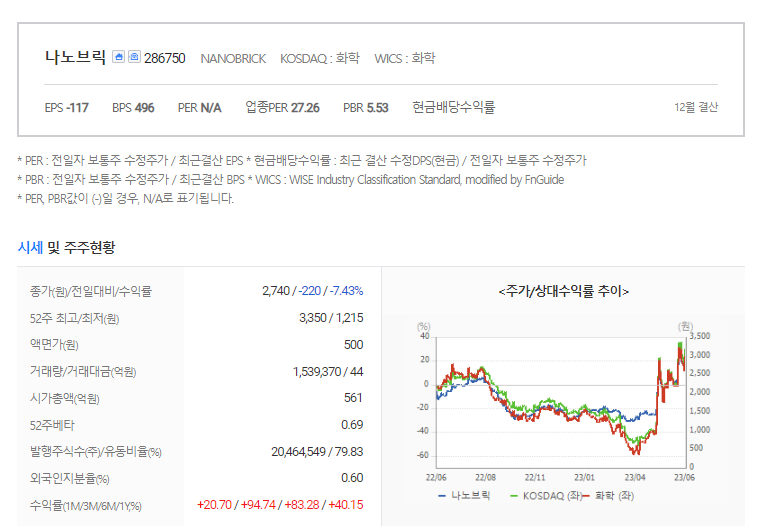Click the PER N/A value
The height and width of the screenshot is (526, 761).
pos(199,107)
